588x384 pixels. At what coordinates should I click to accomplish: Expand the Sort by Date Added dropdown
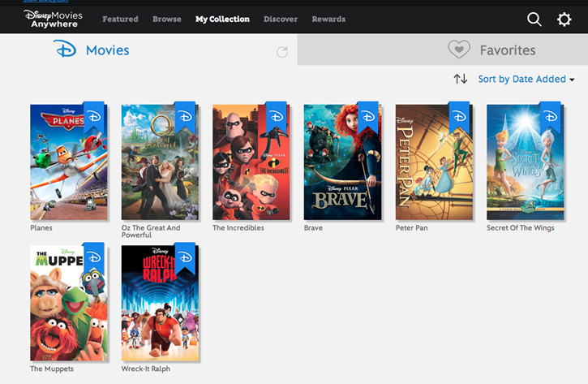[526, 79]
